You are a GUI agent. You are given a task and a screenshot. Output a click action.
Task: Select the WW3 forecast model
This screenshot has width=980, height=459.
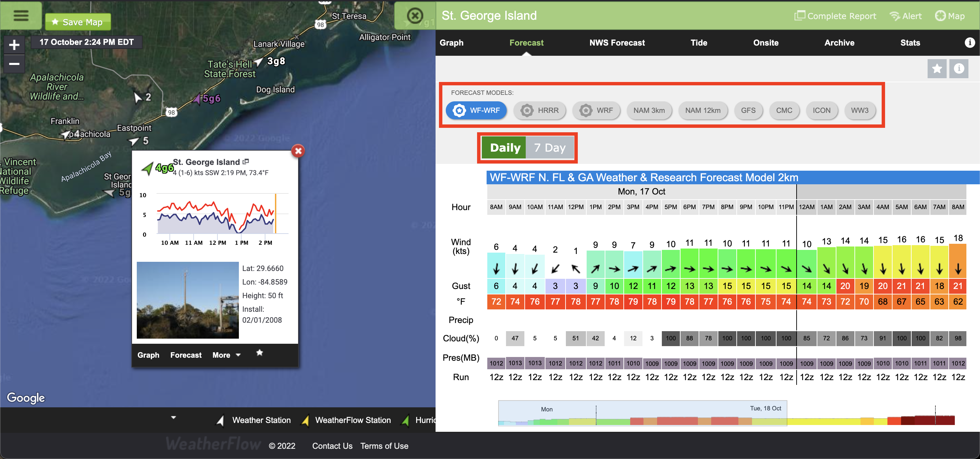[860, 111]
